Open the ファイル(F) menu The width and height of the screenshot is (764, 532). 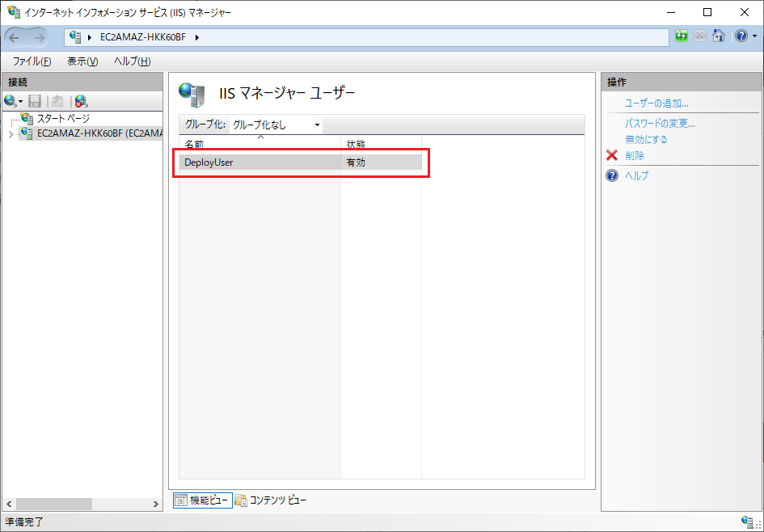pyautogui.click(x=32, y=61)
